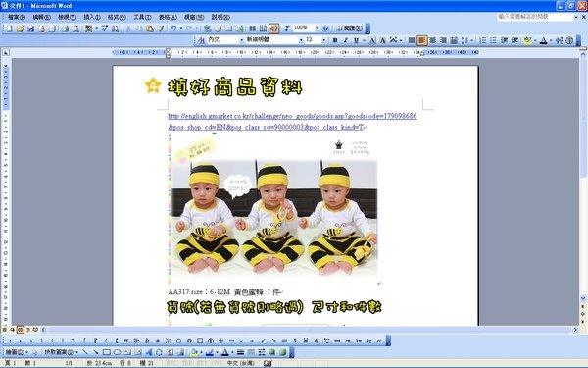Click the highlight color marker icon
This screenshot has height=368, width=588.
527,40
